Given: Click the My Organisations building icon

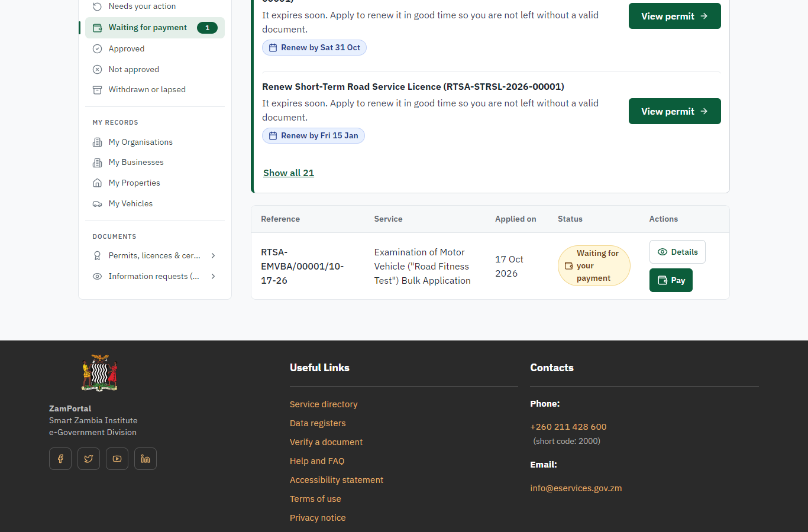Looking at the screenshot, I should click(x=98, y=142).
